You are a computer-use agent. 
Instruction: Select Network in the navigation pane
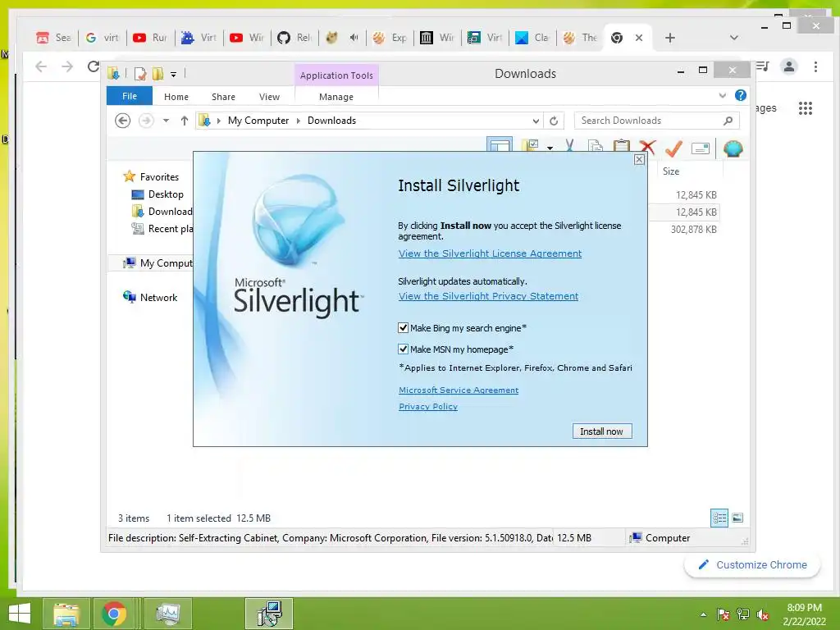158,297
